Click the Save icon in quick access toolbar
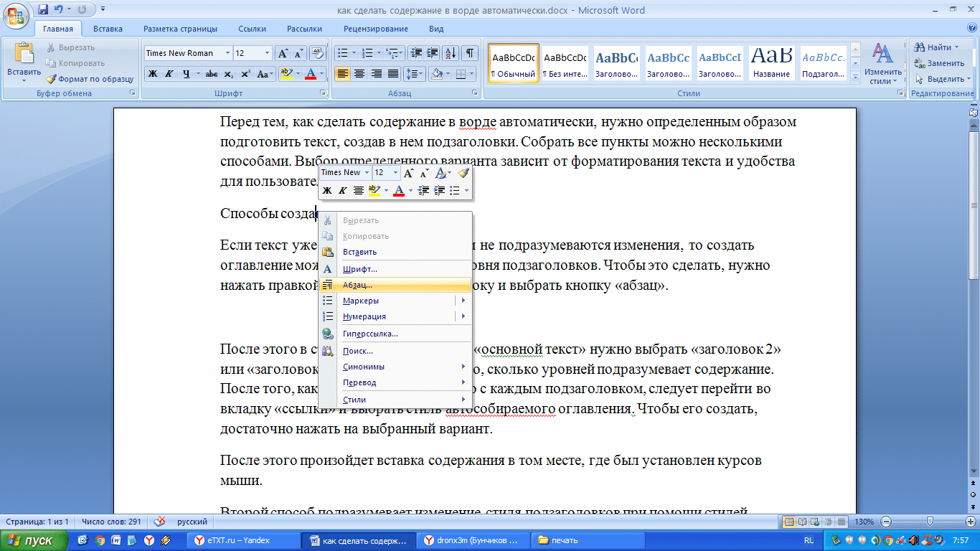The width and height of the screenshot is (980, 551). tap(43, 10)
